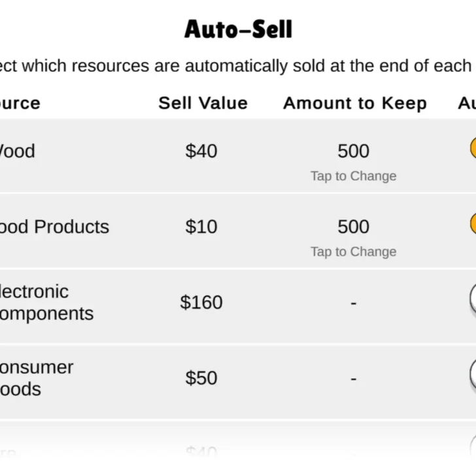Image resolution: width=476 pixels, height=476 pixels.
Task: Select the Amount to Keep column header
Action: click(354, 103)
